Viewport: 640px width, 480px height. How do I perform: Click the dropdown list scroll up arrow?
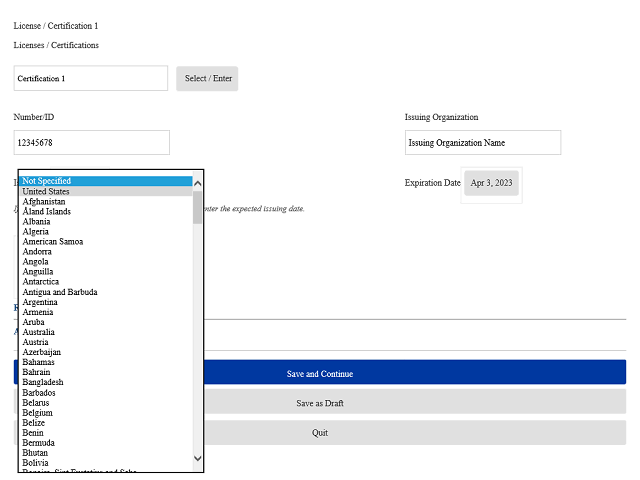point(198,183)
